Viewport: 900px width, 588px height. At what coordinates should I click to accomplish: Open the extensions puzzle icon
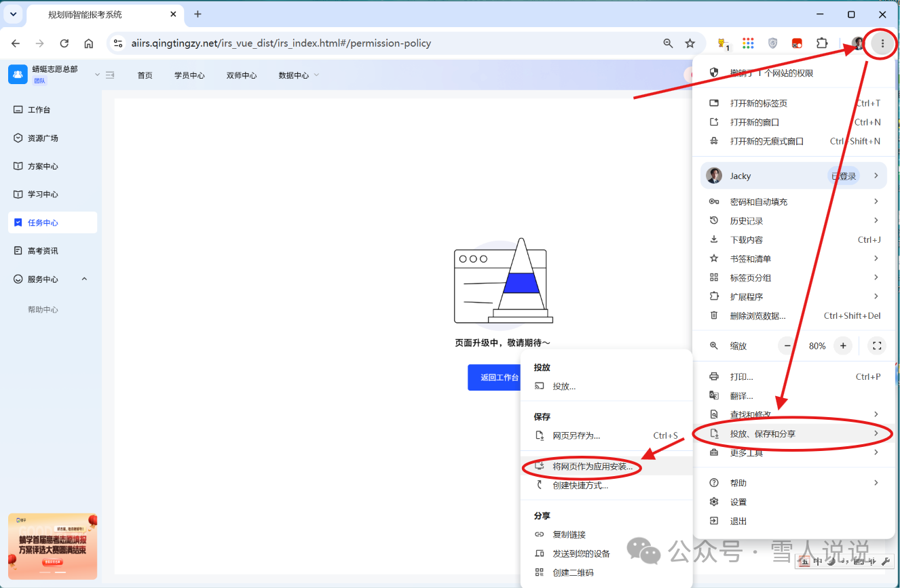[822, 43]
